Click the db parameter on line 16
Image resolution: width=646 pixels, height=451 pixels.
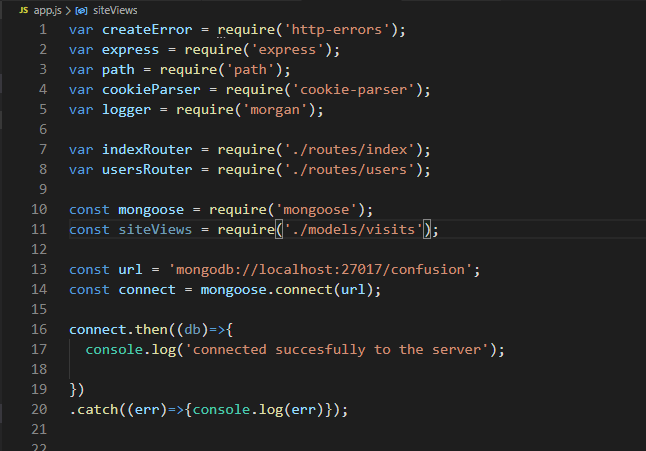[192, 329]
